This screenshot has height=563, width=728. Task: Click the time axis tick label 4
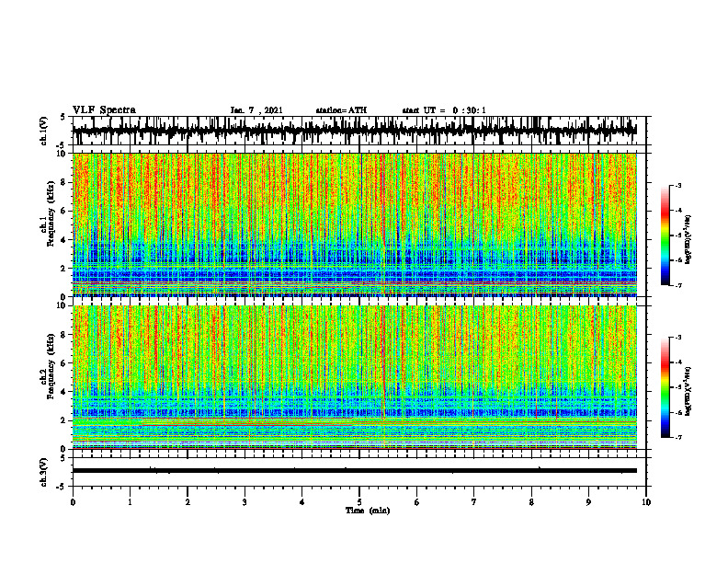click(x=302, y=502)
